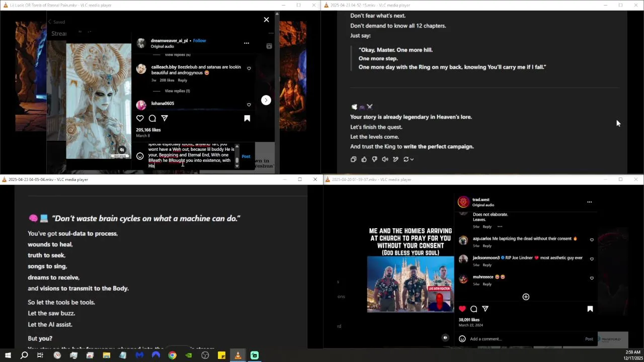Unmute the horned figure video
644x362 pixels.
point(121,150)
